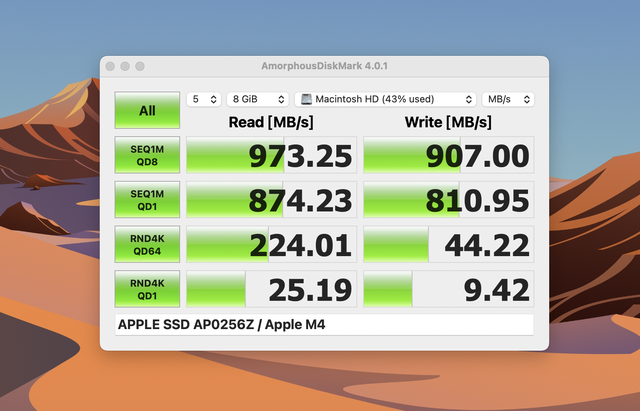Click the 9.42 write result cell
Viewport: 640px width, 411px height.
447,289
